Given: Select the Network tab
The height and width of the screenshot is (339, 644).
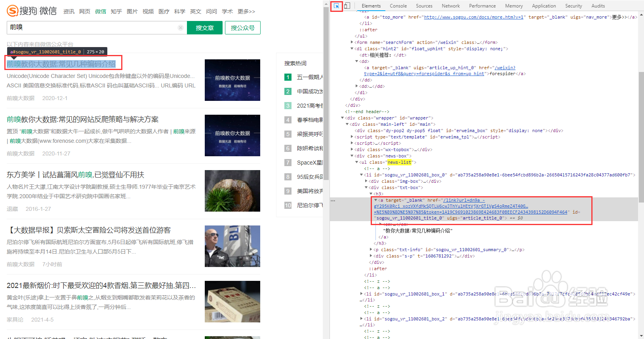Looking at the screenshot, I should tap(451, 6).
